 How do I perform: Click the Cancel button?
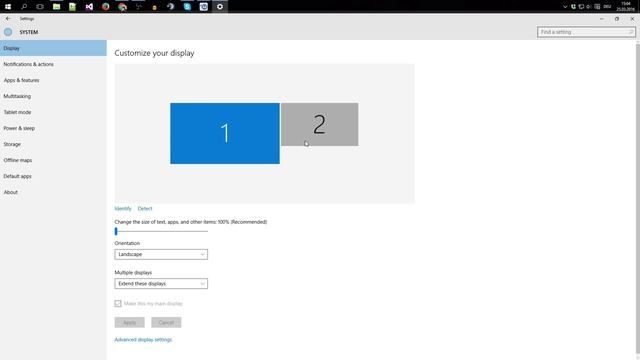166,322
